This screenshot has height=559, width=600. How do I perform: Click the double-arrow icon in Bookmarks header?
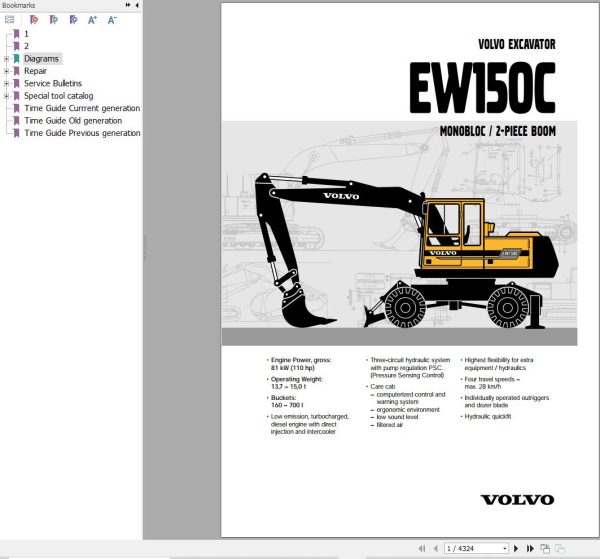[128, 5]
